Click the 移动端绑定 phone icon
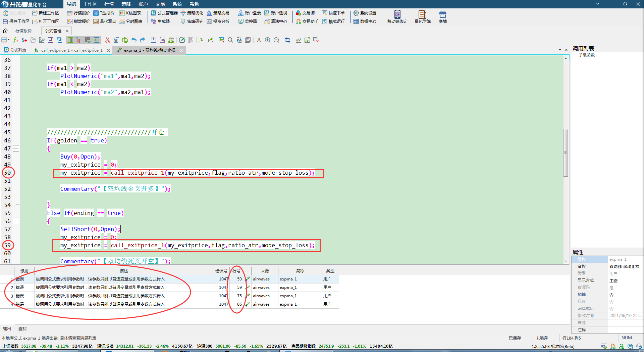Image resolution: width=644 pixels, height=352 pixels. pos(397,17)
